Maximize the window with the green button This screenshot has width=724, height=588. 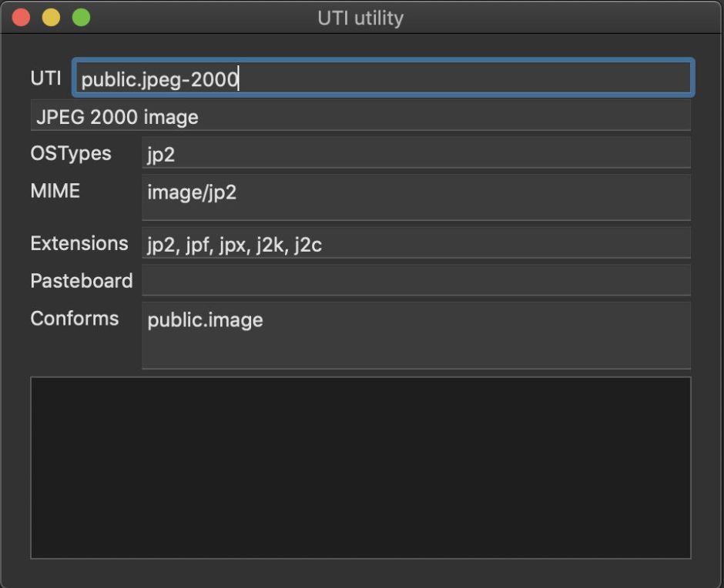click(x=81, y=18)
